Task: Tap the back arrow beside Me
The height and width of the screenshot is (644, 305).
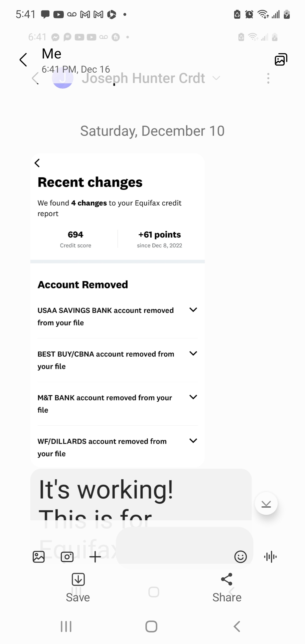Action: [x=23, y=60]
